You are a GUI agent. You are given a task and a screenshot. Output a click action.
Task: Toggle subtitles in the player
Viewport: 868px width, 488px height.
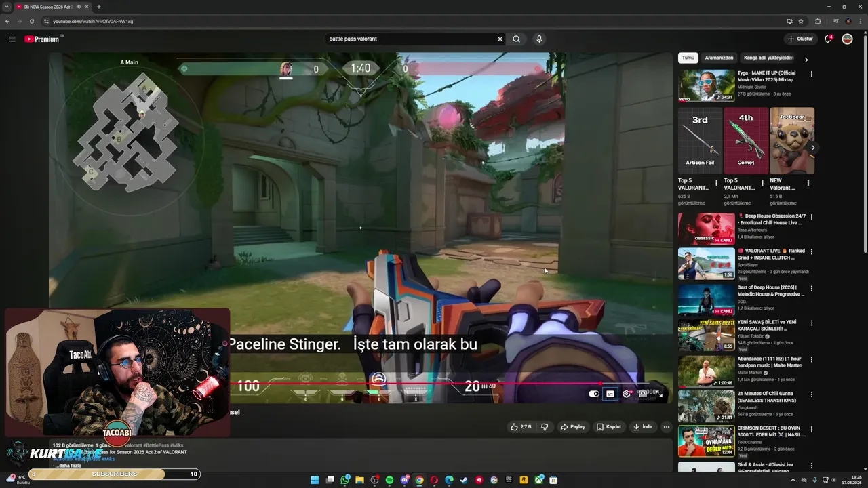point(610,394)
